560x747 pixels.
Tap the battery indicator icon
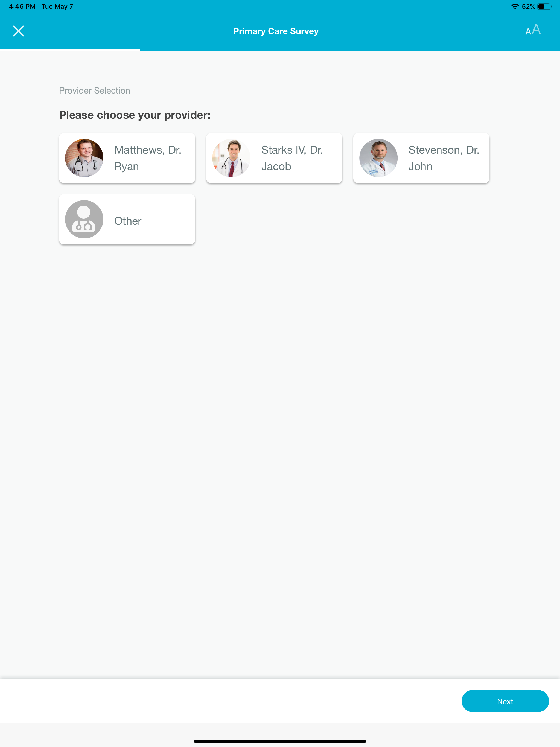[x=544, y=6]
